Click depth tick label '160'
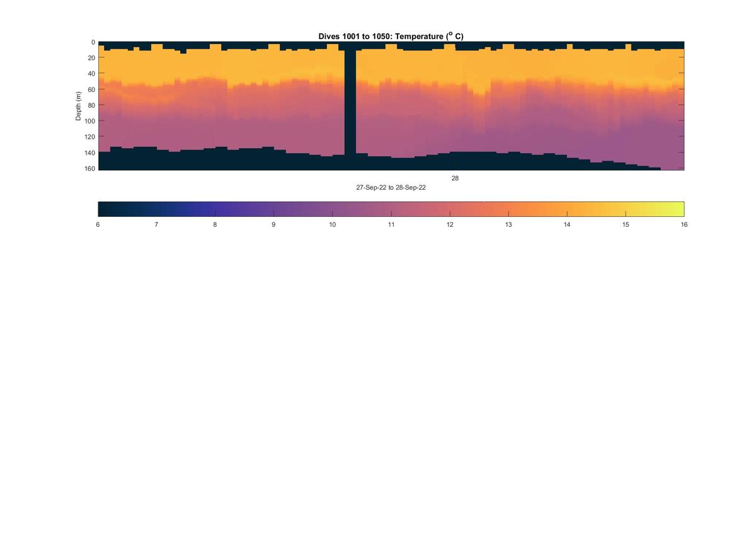 (89, 168)
